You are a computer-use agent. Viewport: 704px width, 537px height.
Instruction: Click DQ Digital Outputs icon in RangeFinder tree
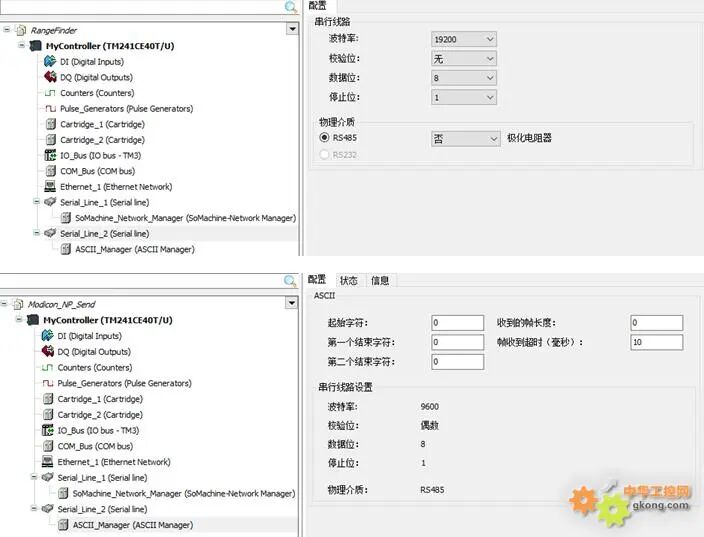(50, 77)
